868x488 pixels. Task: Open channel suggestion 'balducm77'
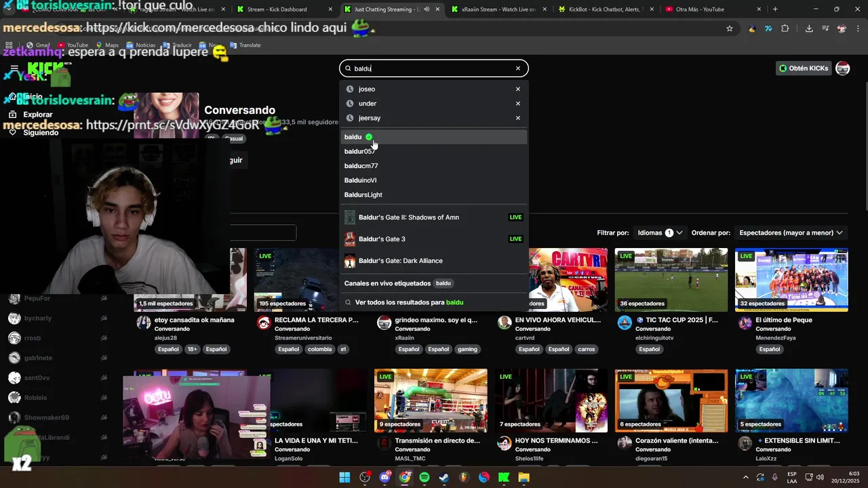coord(434,166)
